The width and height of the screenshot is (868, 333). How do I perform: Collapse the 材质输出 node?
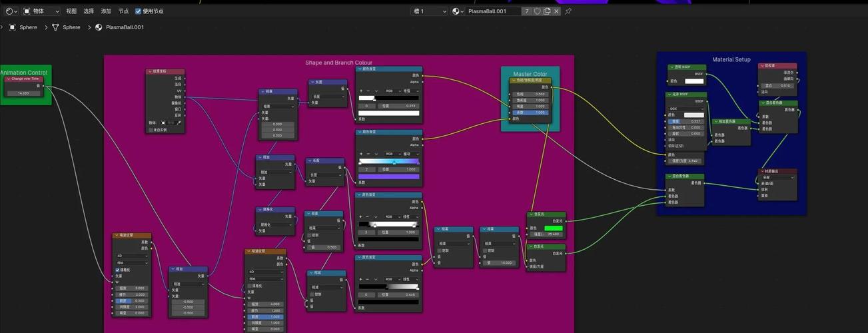pos(763,171)
